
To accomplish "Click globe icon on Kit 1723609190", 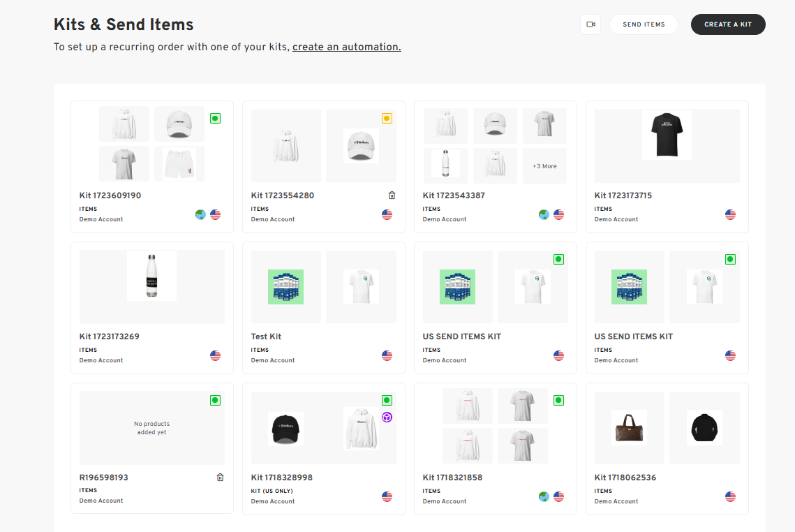I will pyautogui.click(x=201, y=215).
